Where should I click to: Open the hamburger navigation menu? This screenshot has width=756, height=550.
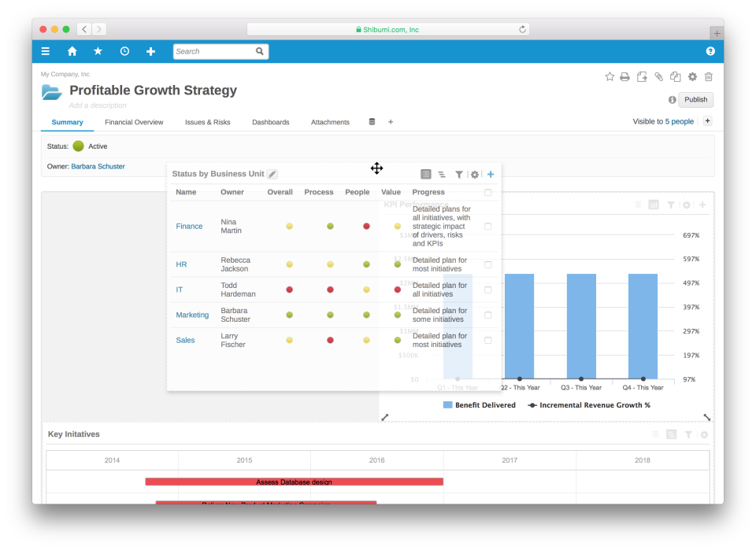tap(45, 50)
